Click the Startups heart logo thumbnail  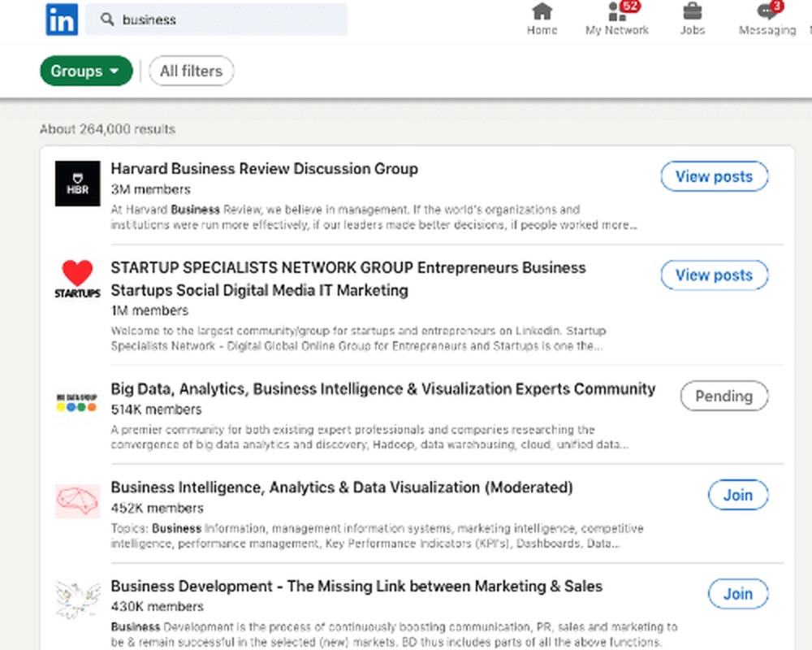click(x=78, y=279)
